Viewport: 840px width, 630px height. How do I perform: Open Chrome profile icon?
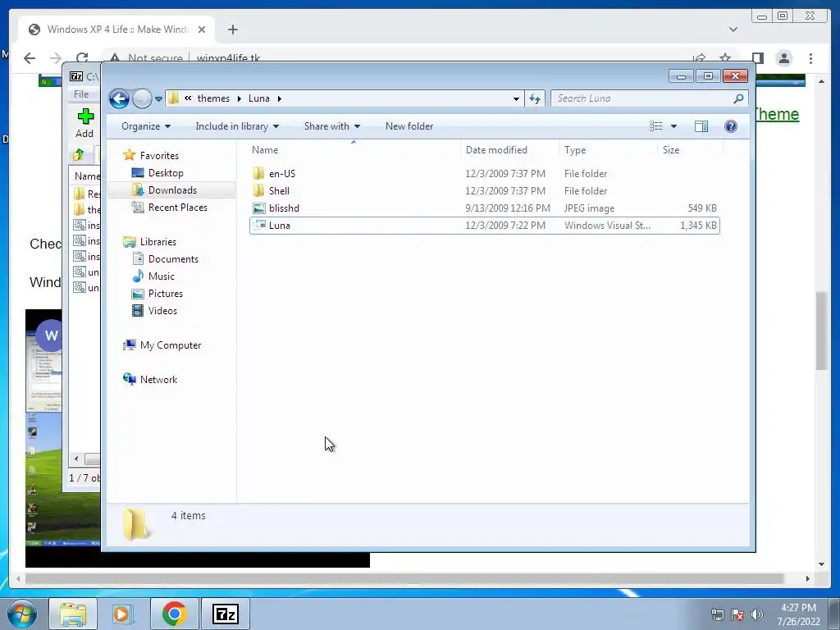[783, 58]
